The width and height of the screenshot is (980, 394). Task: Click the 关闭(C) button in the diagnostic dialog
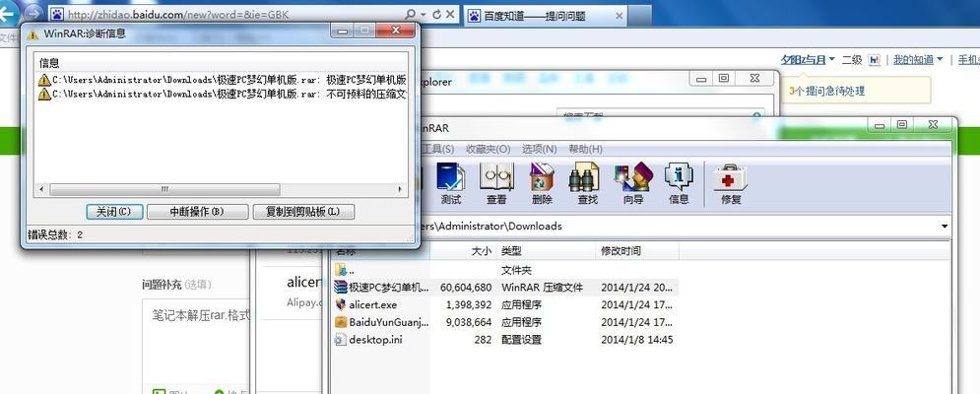114,212
